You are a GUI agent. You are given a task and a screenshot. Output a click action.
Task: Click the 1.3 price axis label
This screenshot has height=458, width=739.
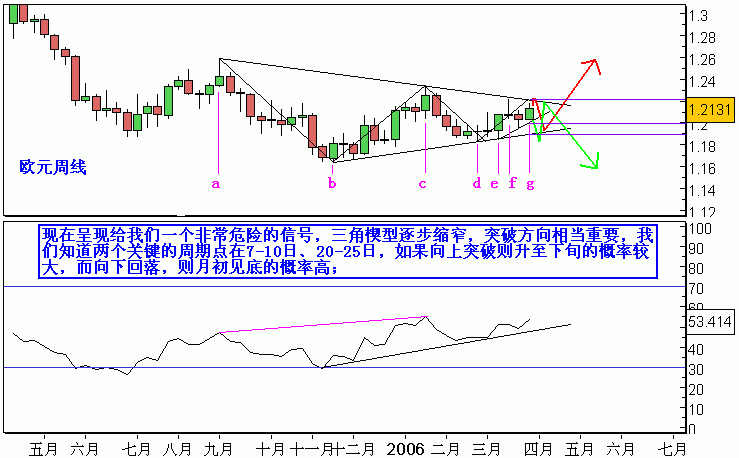(698, 16)
